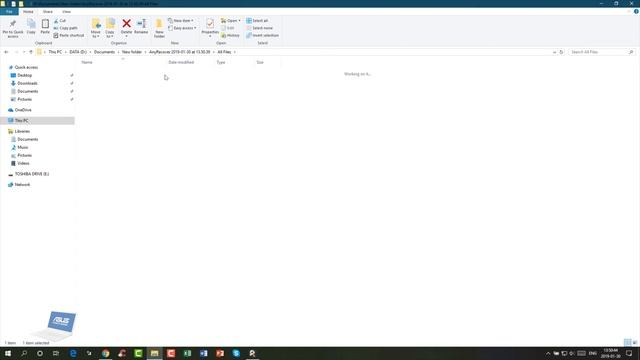The image size is (640, 360).
Task: Click Cut in the Clipboard group
Action: 60,20
